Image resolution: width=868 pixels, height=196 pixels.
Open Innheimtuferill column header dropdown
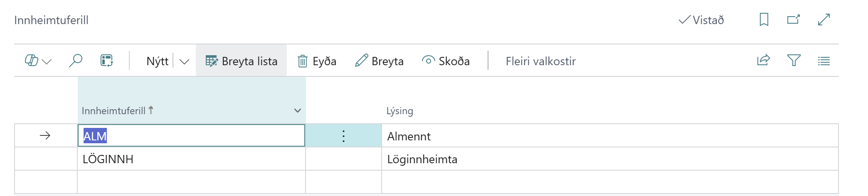click(297, 110)
